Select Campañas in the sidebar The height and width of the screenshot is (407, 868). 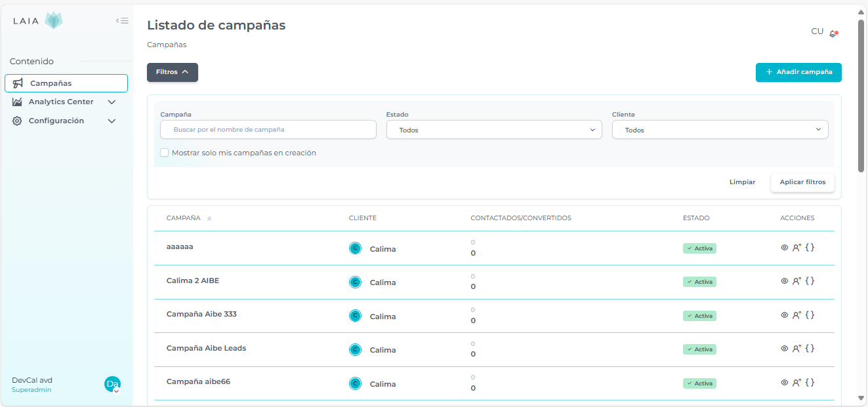66,83
